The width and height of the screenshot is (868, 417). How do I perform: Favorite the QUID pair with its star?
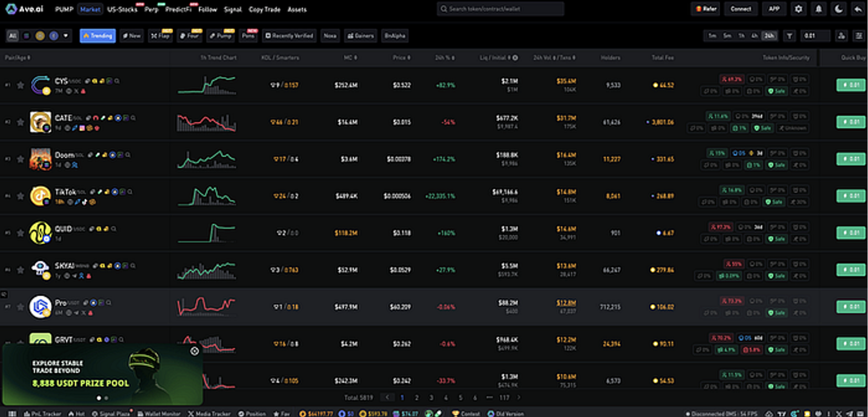point(20,233)
